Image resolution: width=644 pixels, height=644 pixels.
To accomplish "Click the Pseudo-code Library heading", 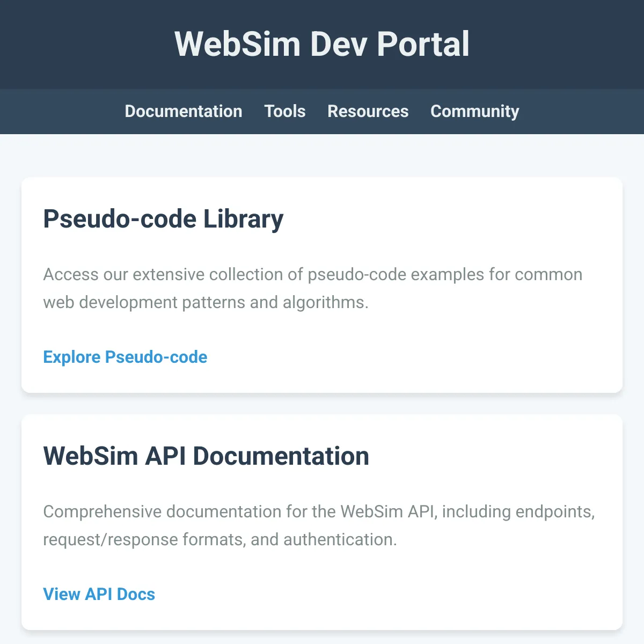I will coord(164,219).
